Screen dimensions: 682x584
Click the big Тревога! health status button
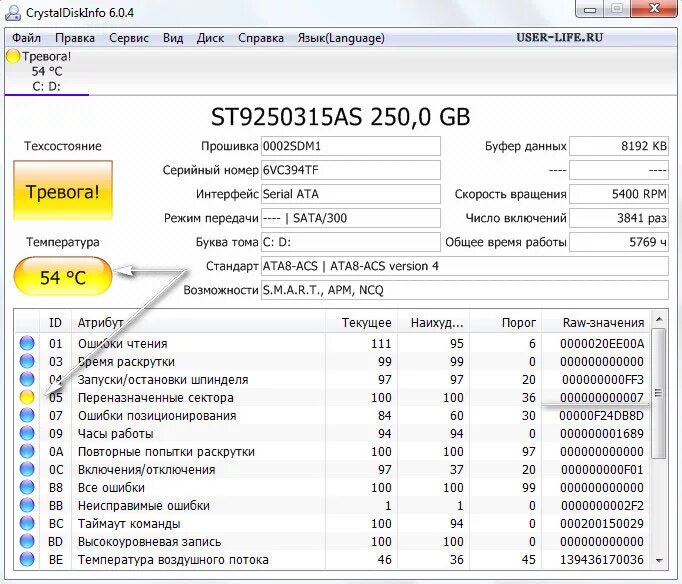pyautogui.click(x=63, y=190)
